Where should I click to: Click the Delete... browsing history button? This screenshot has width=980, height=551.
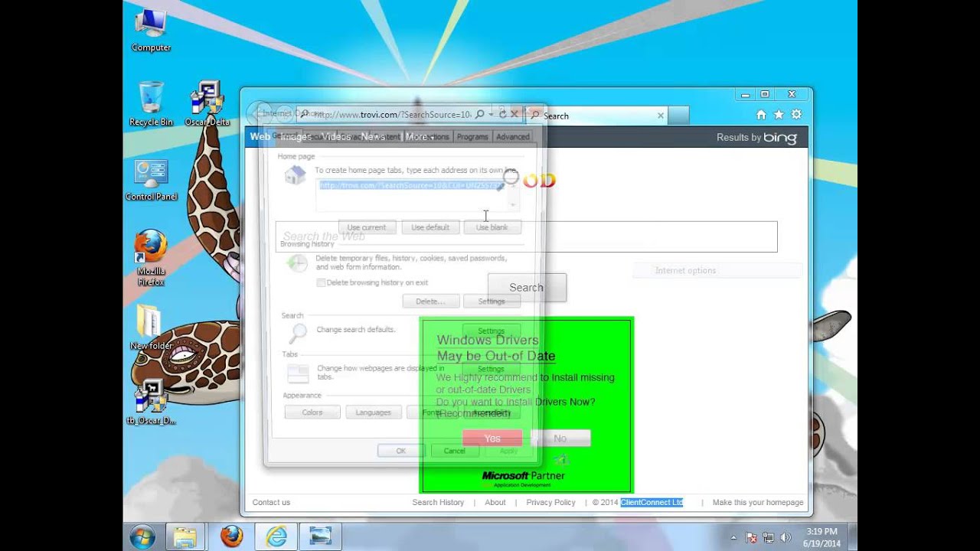click(x=430, y=302)
